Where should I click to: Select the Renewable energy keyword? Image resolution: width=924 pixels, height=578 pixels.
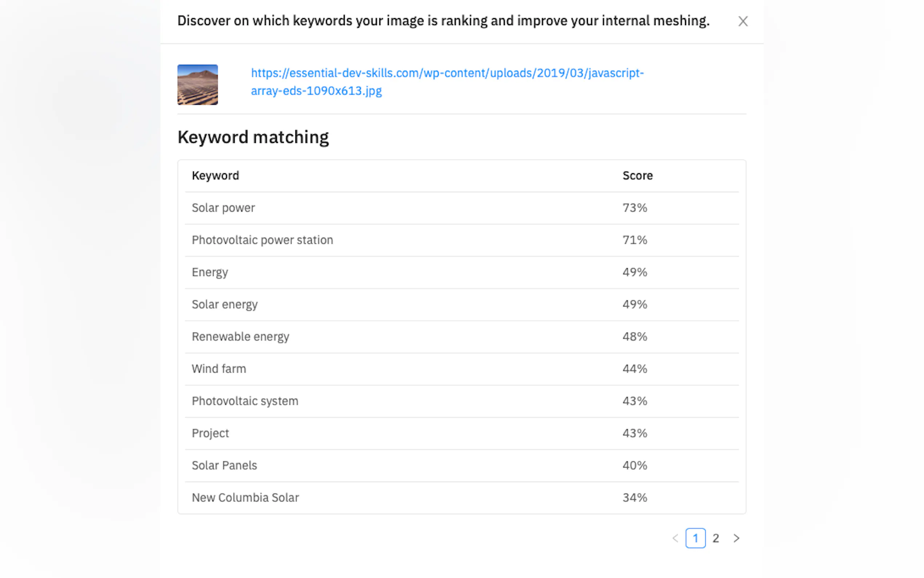click(240, 336)
